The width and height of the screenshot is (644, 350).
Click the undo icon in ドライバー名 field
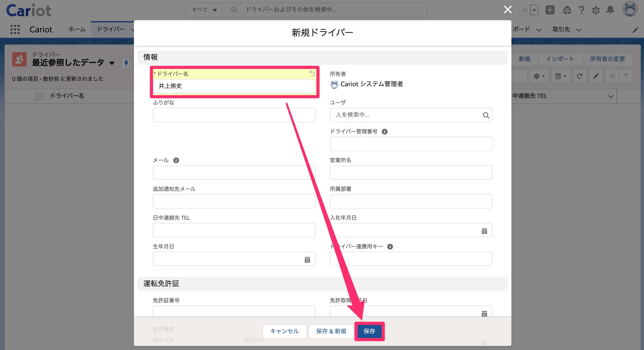312,73
